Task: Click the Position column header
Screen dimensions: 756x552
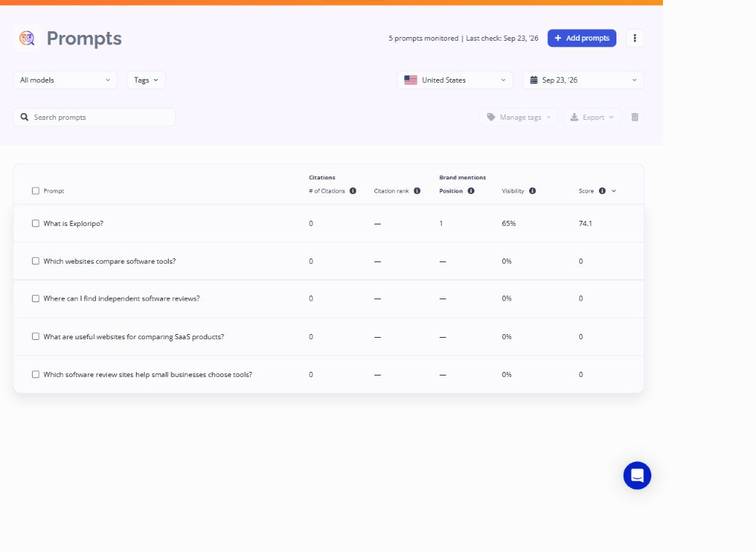Action: tap(451, 191)
